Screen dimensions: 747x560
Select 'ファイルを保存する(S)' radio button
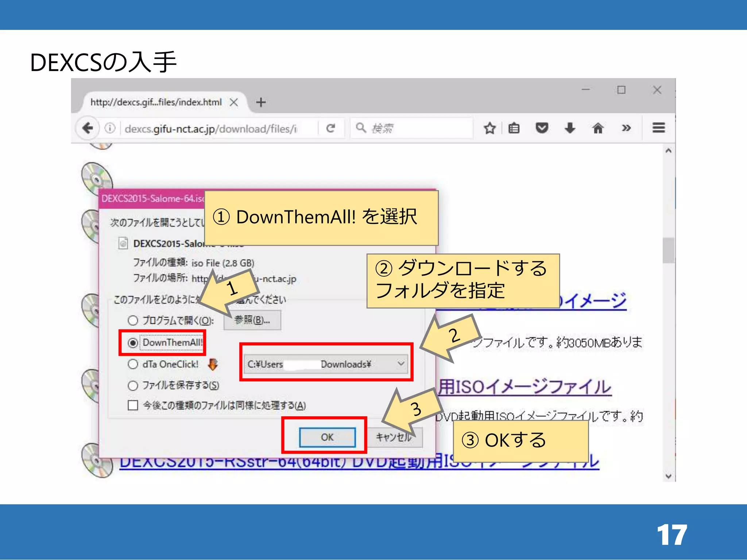pyautogui.click(x=133, y=385)
